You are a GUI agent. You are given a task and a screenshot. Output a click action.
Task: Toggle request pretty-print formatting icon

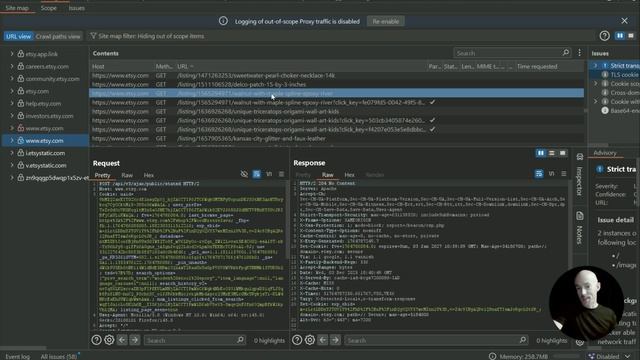pyautogui.click(x=256, y=174)
